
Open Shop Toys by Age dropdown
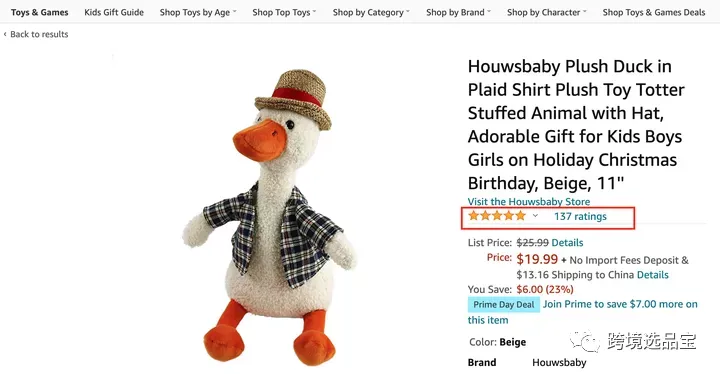(198, 12)
